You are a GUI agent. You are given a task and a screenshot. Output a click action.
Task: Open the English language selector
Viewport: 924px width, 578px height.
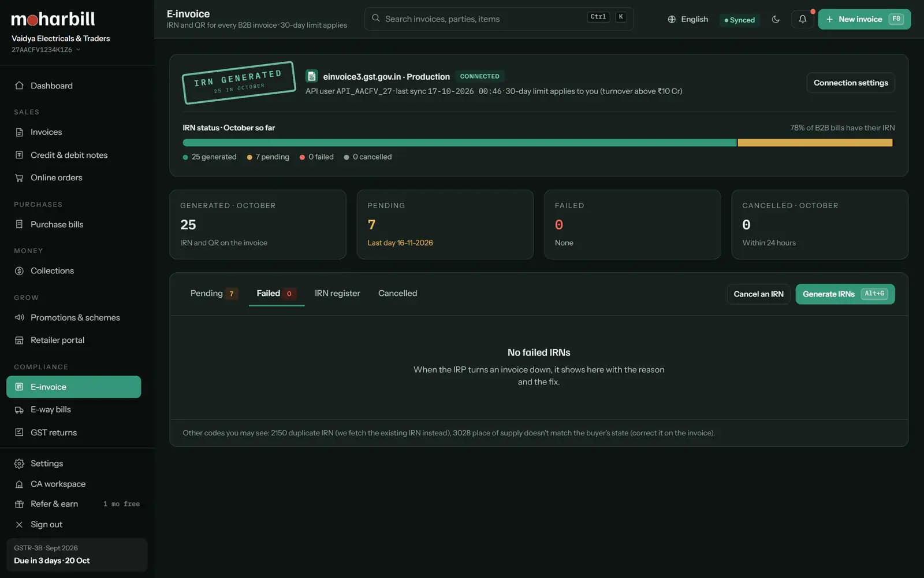click(688, 19)
